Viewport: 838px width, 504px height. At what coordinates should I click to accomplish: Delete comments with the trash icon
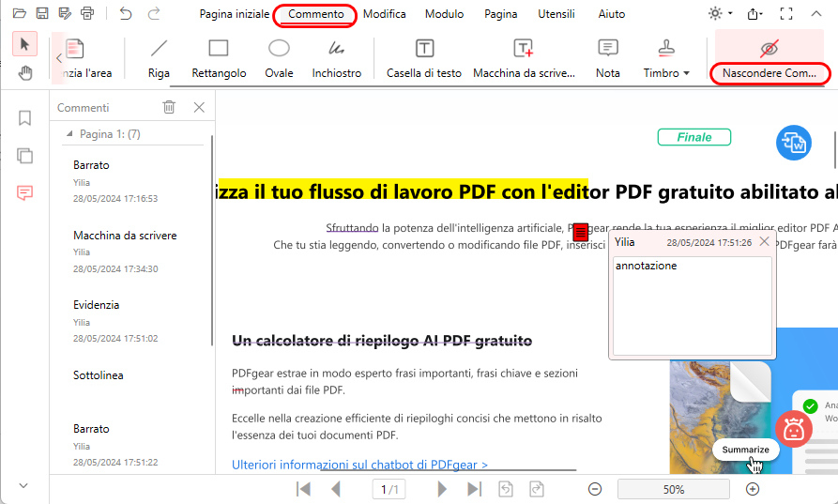coord(169,107)
